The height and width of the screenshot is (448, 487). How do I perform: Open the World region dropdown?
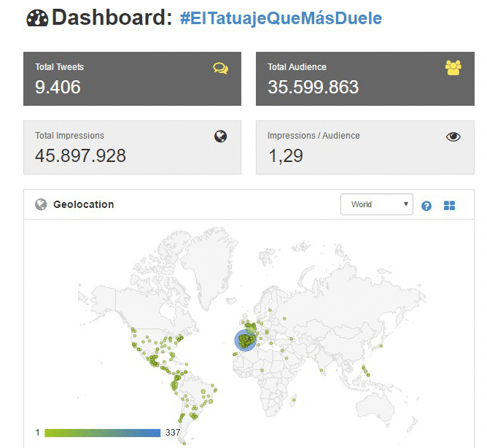click(x=377, y=204)
